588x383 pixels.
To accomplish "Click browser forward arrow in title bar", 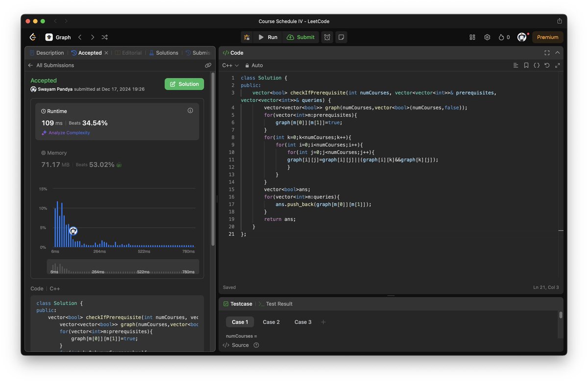I will click(x=66, y=21).
